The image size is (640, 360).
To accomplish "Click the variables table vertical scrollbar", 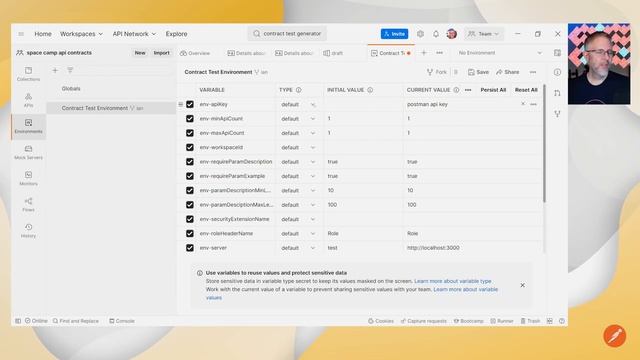I will (x=544, y=143).
